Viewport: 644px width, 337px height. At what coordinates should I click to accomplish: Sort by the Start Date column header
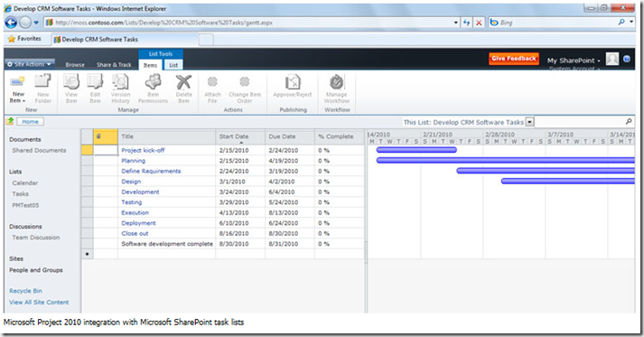pyautogui.click(x=240, y=136)
